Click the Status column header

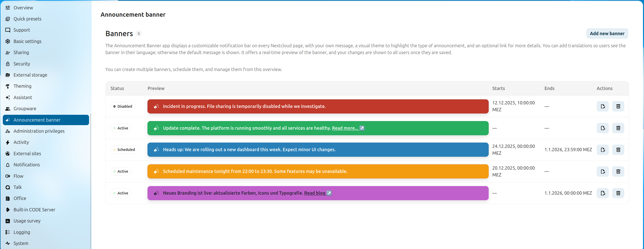pos(117,88)
